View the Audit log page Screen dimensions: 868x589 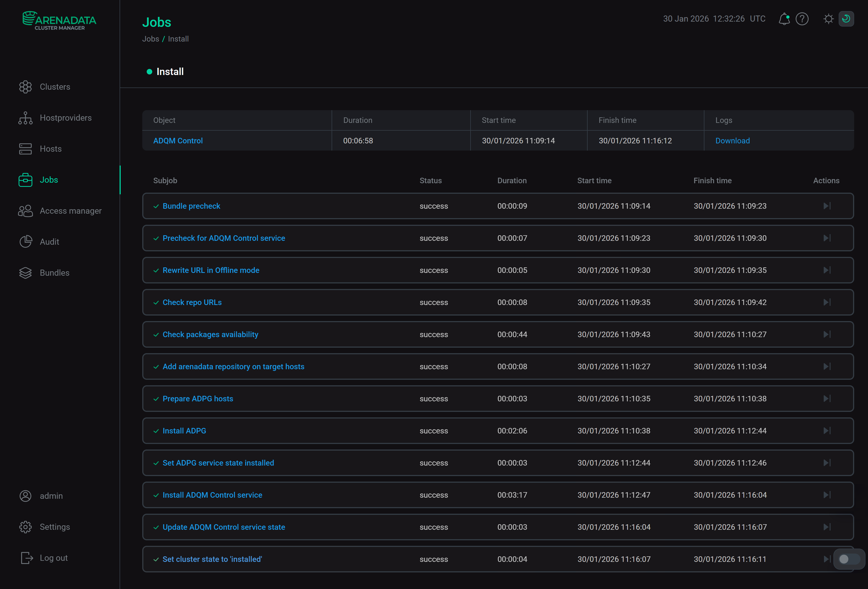[49, 242]
